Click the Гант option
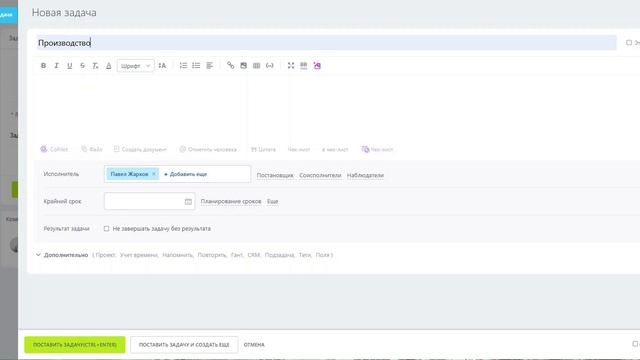This screenshot has width=640, height=360. point(237,255)
